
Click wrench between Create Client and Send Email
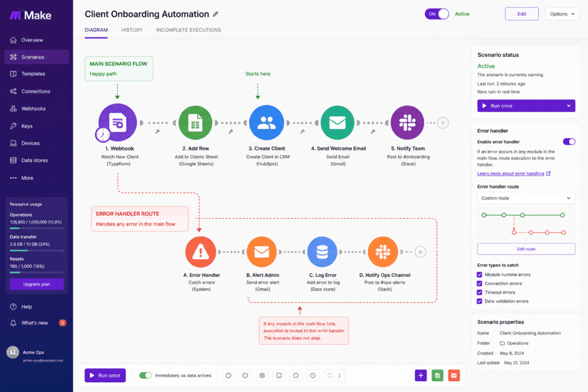(x=302, y=131)
